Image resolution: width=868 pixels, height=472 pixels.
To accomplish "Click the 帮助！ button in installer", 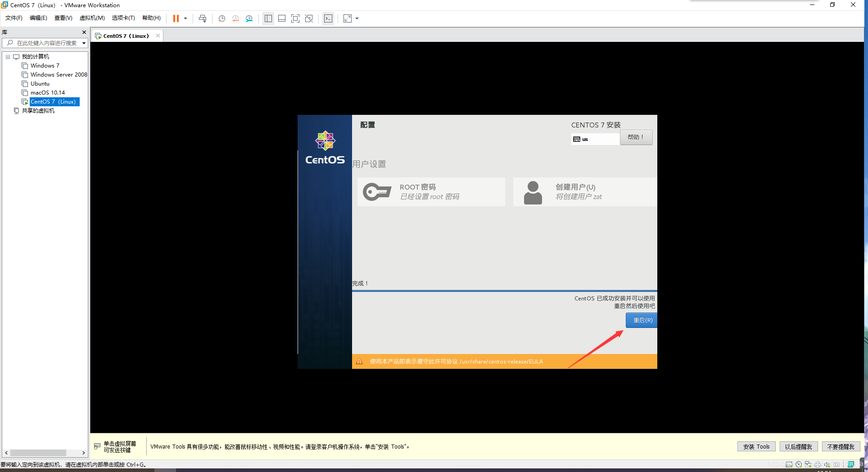I will point(636,137).
